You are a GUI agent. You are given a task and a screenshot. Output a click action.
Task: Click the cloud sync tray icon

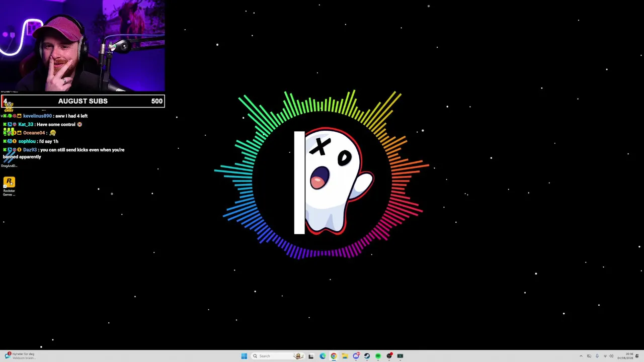[x=589, y=356]
